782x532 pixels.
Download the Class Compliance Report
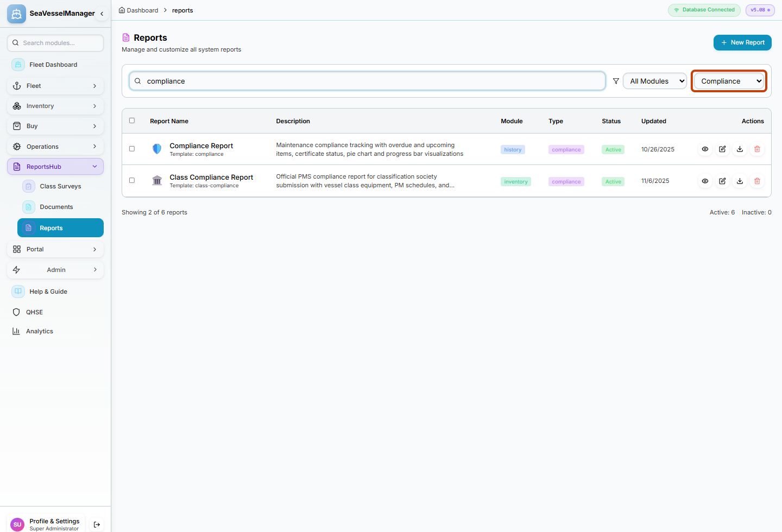pyautogui.click(x=740, y=181)
